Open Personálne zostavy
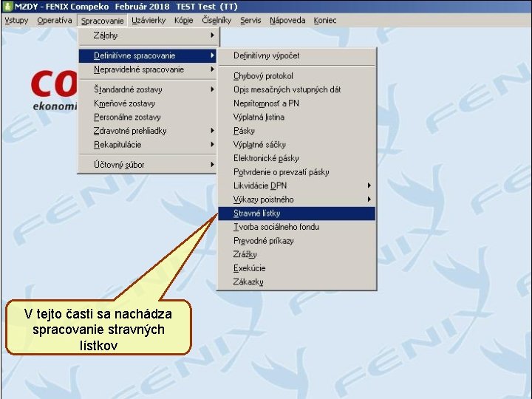 pyautogui.click(x=148, y=117)
